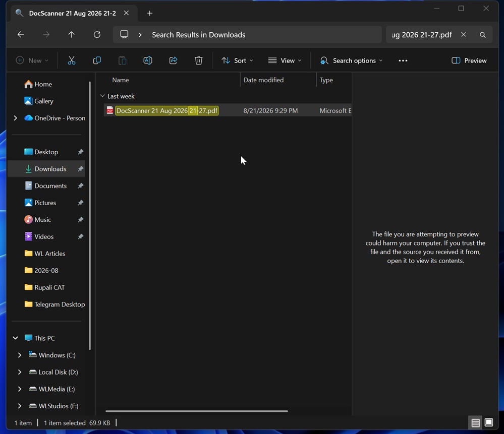Clear the search box text

(463, 34)
